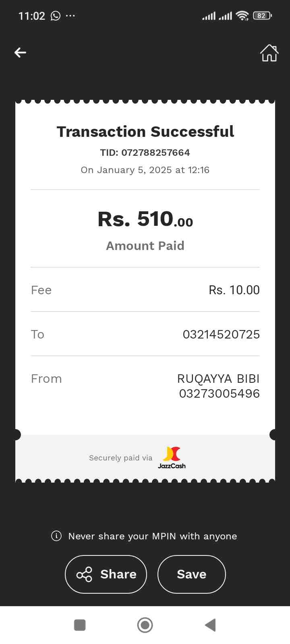Open WhatsApp notification icon in status bar
The height and width of the screenshot is (644, 290).
coord(56,16)
